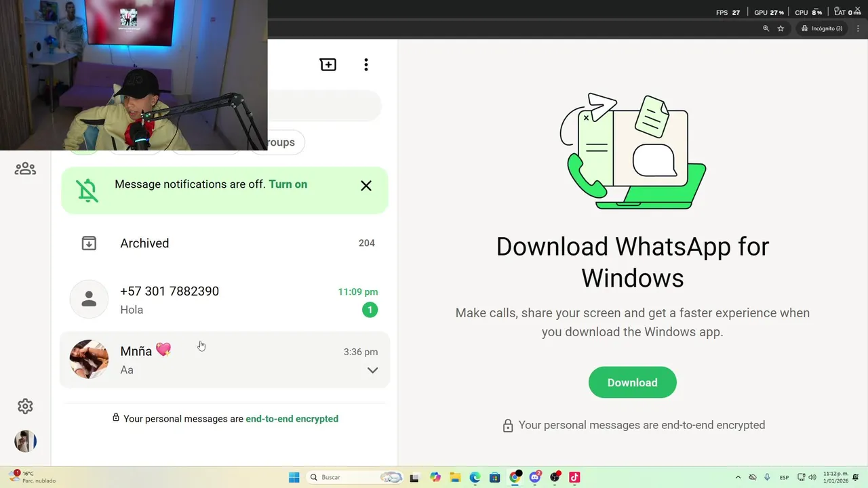Click the ESP language indicator

(784, 477)
